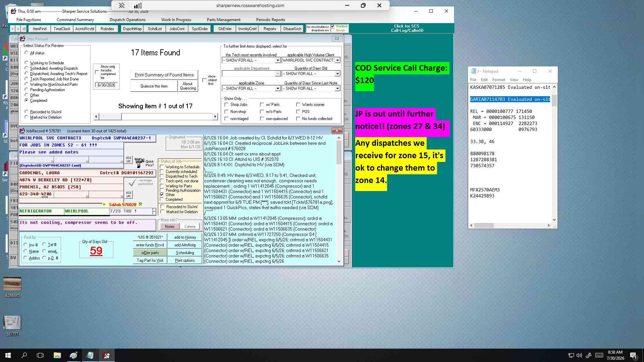Expand the Tech most recently involved dropdown
The width and height of the screenshot is (644, 362).
tap(277, 60)
